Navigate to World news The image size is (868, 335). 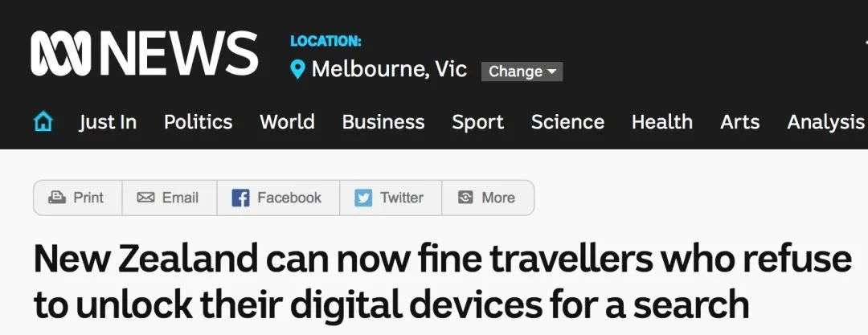tap(287, 122)
